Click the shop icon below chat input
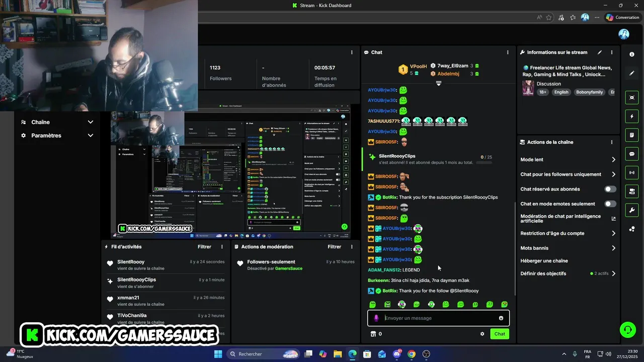The height and width of the screenshot is (362, 644). (x=373, y=334)
